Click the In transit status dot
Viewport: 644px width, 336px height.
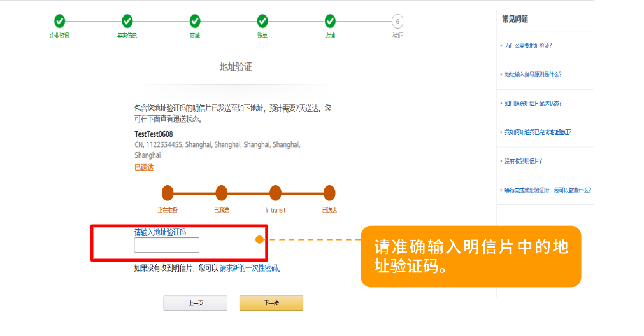tap(275, 193)
